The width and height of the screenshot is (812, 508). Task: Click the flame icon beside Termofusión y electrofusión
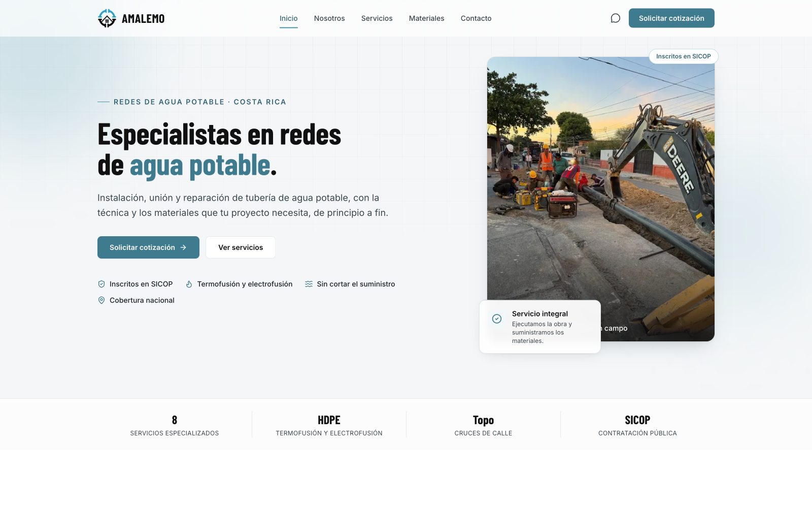189,284
